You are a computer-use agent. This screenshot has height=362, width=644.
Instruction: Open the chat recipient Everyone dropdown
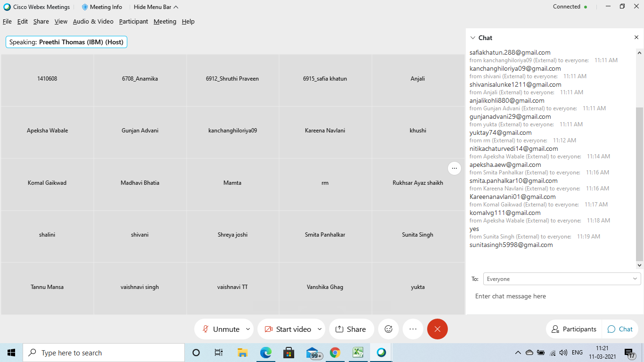click(x=561, y=279)
